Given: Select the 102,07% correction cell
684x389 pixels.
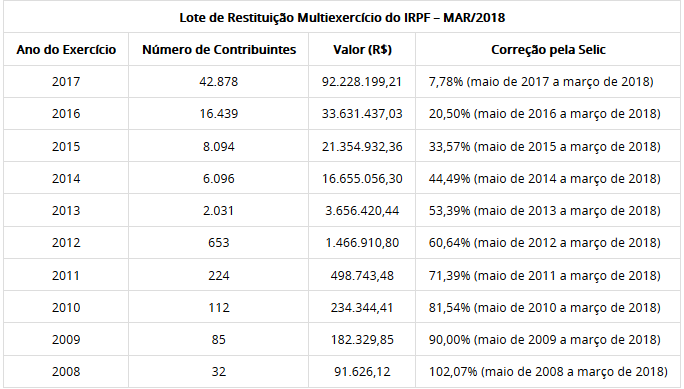Looking at the screenshot, I should point(548,372).
